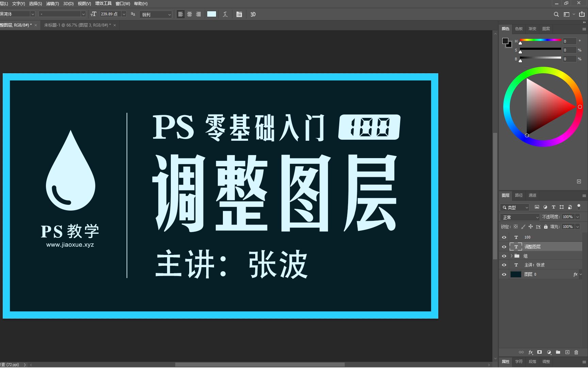The image size is (588, 368).
Task: Open the 帮助(H) menu
Action: (x=141, y=3)
